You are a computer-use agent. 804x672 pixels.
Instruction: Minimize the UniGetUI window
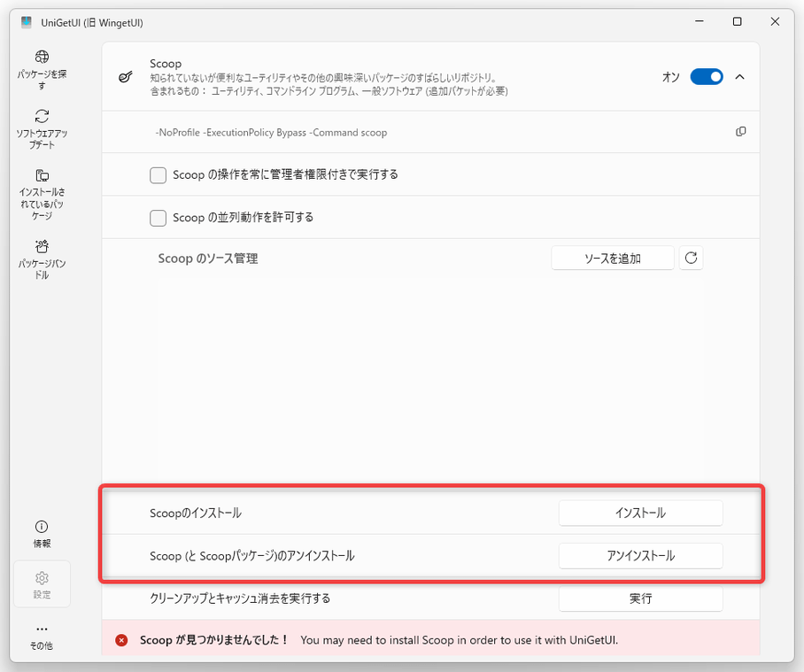pyautogui.click(x=699, y=21)
